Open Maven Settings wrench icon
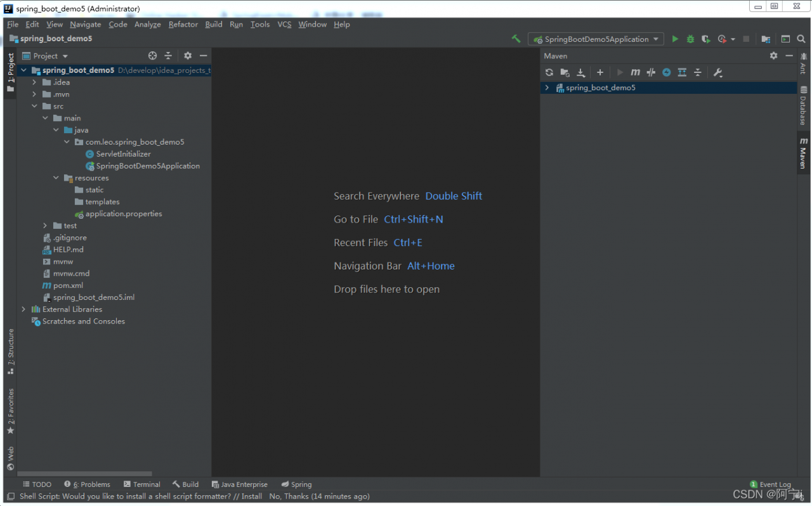Image resolution: width=812 pixels, height=506 pixels. pos(717,72)
